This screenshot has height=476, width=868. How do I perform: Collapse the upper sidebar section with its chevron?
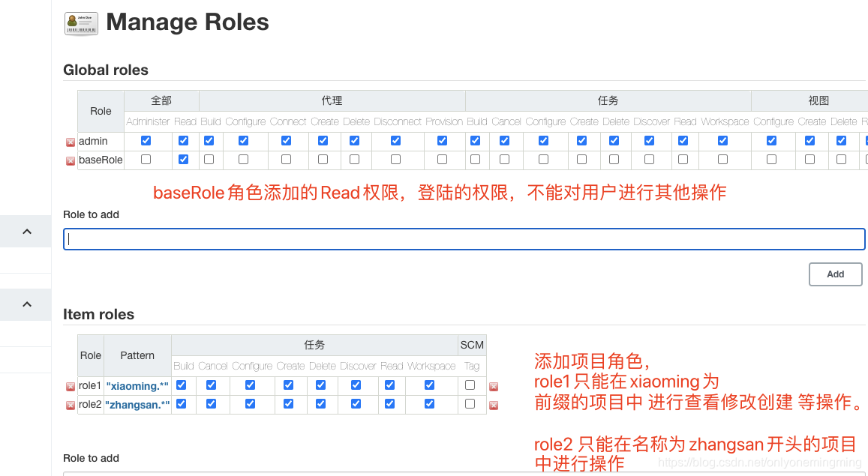coord(26,231)
